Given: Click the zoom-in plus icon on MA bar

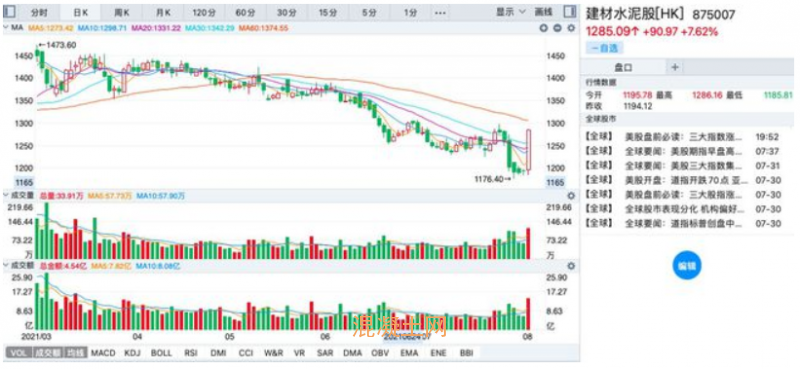Looking at the screenshot, I should pos(544,28).
